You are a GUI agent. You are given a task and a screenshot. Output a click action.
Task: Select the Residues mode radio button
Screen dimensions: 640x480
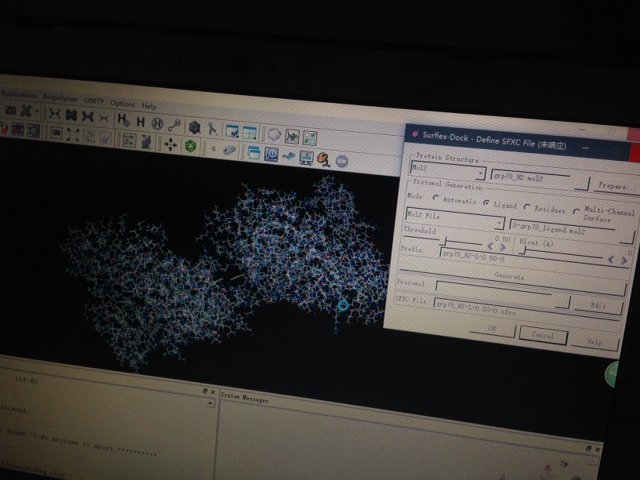[x=527, y=207]
